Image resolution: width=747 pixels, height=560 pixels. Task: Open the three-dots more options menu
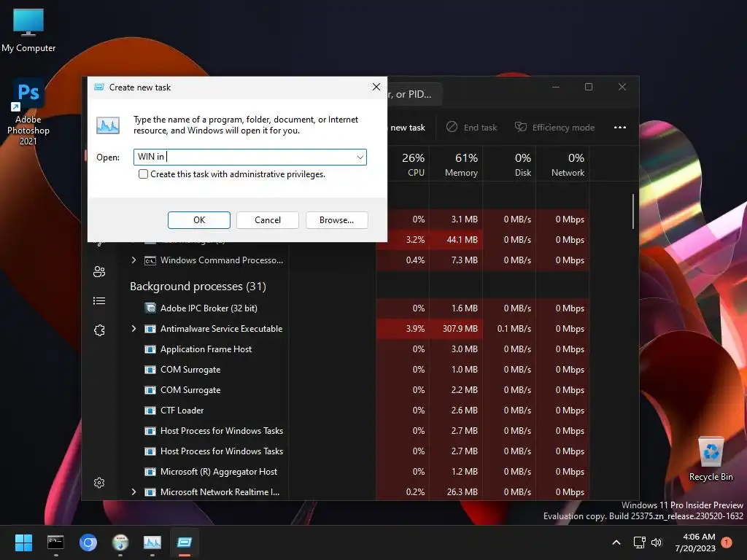pyautogui.click(x=620, y=128)
